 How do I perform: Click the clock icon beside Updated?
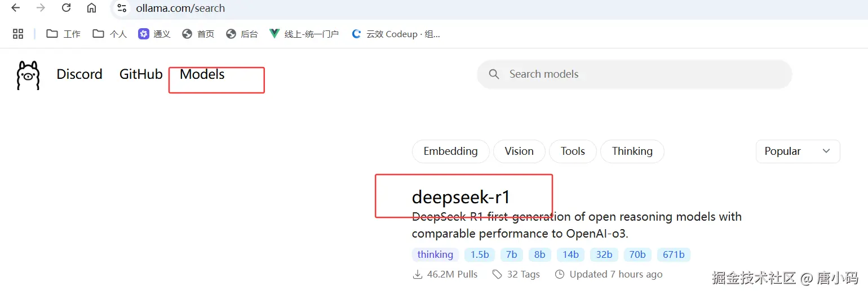[x=560, y=274]
